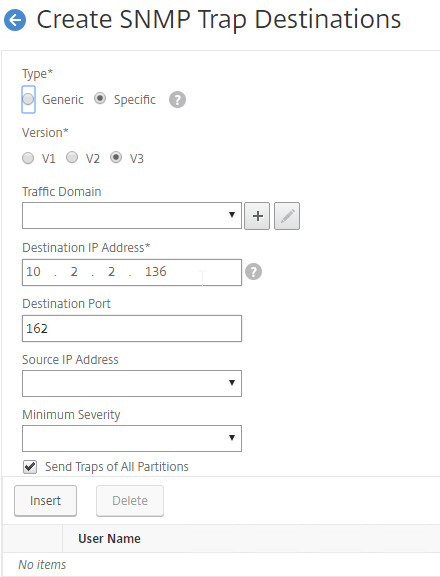Choose V2 version radio button
Screen dimensions: 440x577
click(72, 157)
